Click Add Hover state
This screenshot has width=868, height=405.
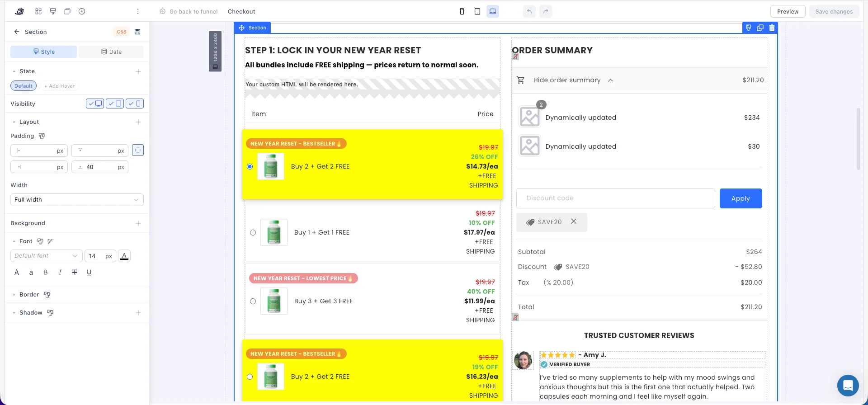[59, 86]
